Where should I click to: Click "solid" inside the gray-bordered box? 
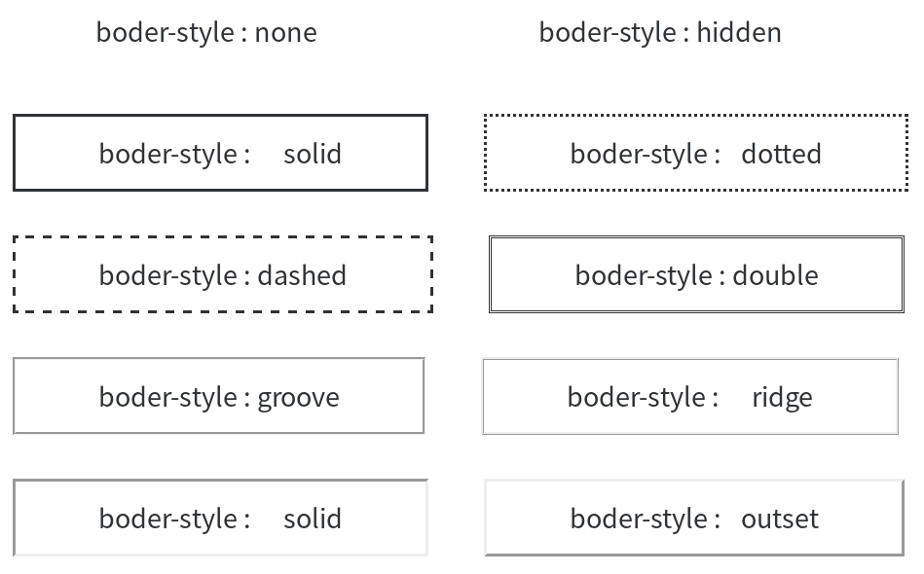tap(313, 519)
